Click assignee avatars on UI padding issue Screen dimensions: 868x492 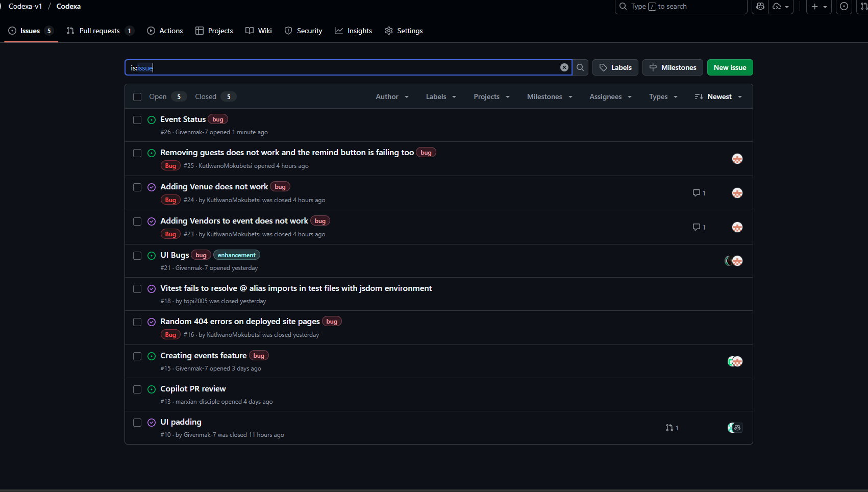(x=735, y=428)
